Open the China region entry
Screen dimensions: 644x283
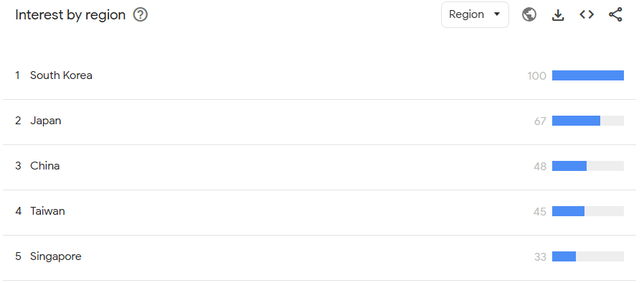point(44,166)
